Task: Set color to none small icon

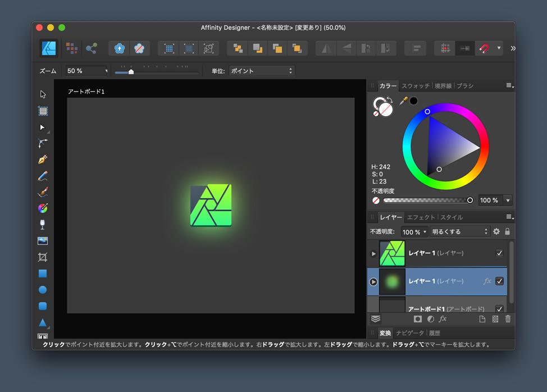Action: [376, 113]
